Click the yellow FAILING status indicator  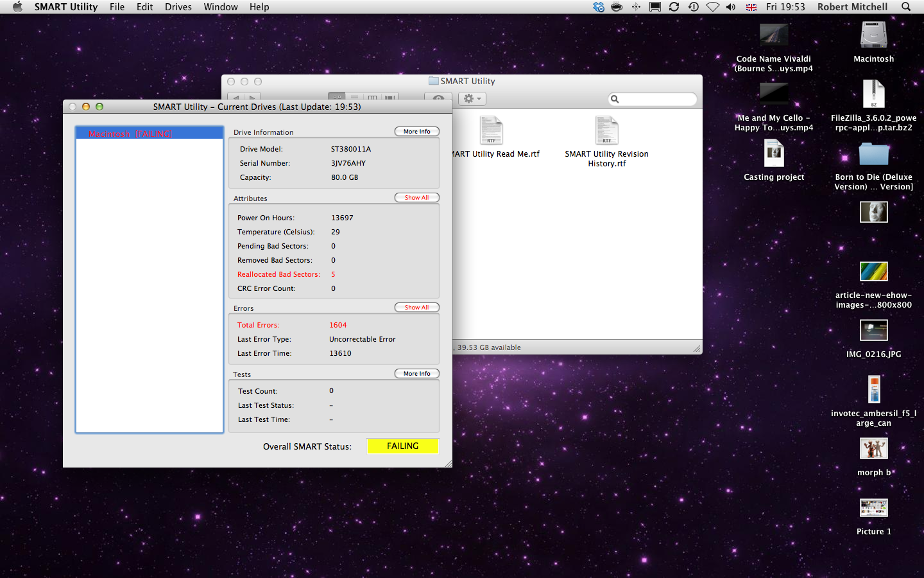click(403, 446)
